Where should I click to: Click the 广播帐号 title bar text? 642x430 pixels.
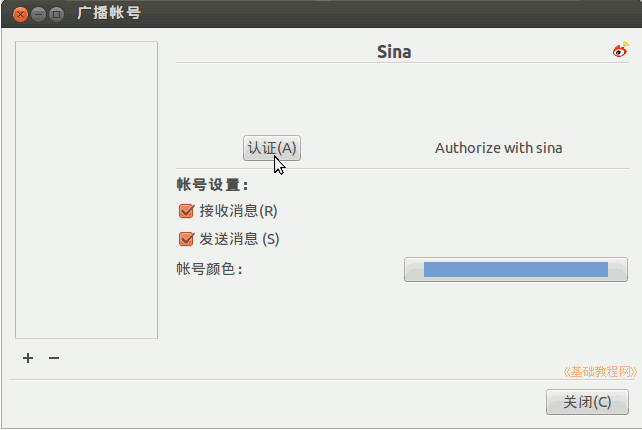pos(109,14)
